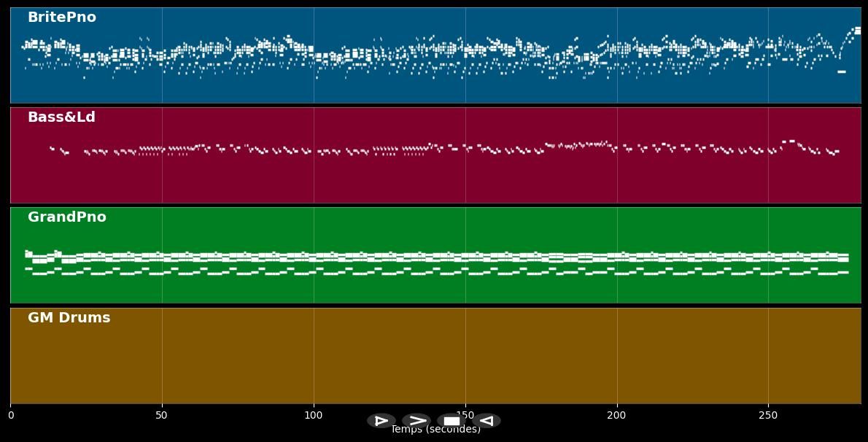The height and width of the screenshot is (442, 868).
Task: Click the isolated low note ending the BritePno track
Action: (x=841, y=71)
